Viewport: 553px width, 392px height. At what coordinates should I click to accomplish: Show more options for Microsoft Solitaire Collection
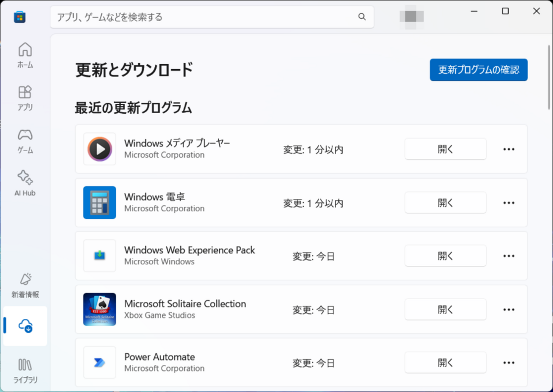coord(509,310)
